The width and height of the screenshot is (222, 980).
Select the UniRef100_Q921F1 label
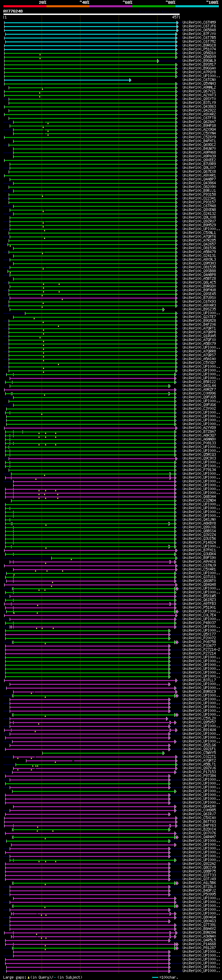pyautogui.click(x=199, y=749)
